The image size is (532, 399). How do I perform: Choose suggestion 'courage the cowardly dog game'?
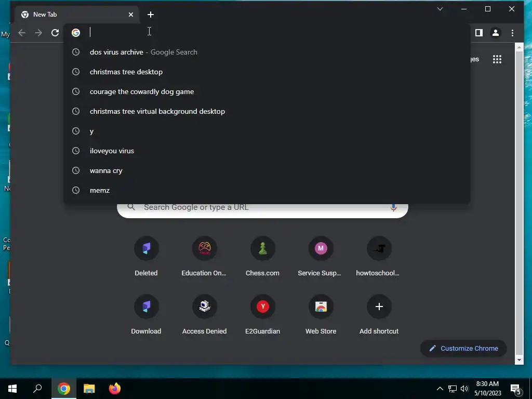tap(267, 91)
